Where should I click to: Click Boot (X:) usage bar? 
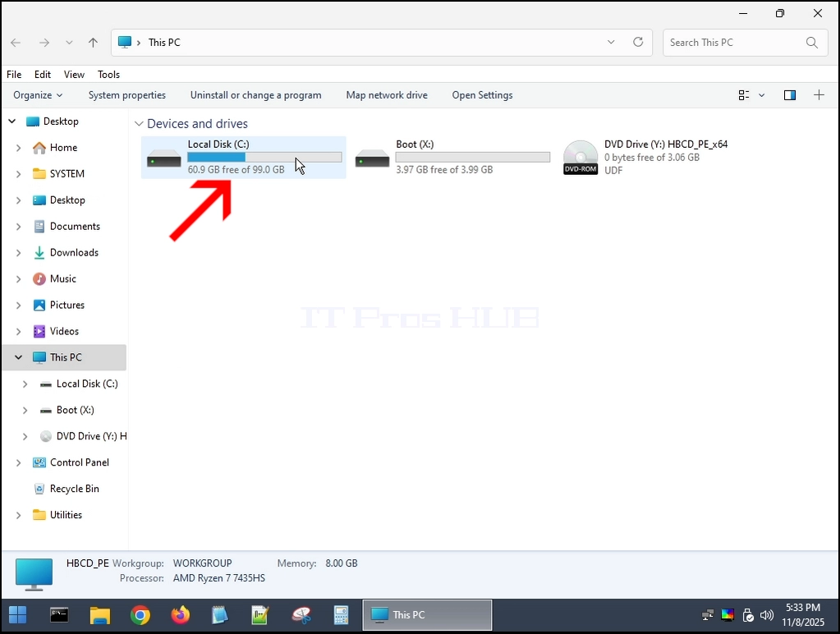473,157
